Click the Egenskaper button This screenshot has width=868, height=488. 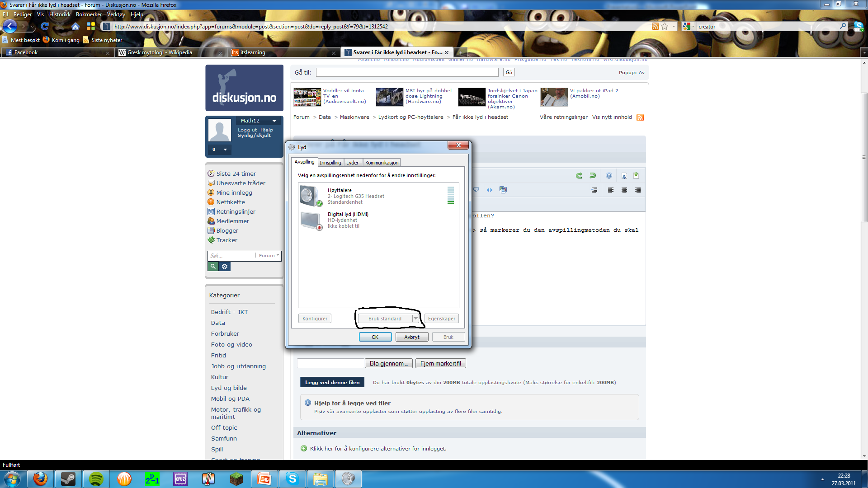click(x=442, y=319)
